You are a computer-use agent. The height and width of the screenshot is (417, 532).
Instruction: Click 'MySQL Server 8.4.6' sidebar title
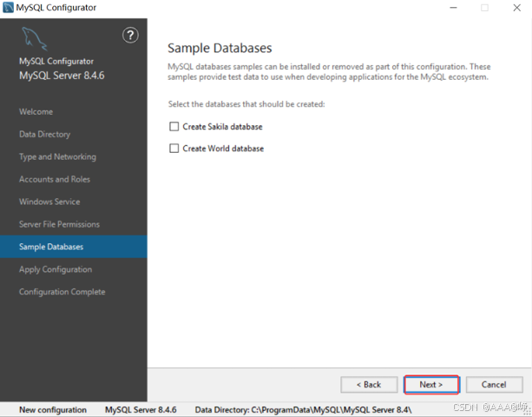(62, 76)
